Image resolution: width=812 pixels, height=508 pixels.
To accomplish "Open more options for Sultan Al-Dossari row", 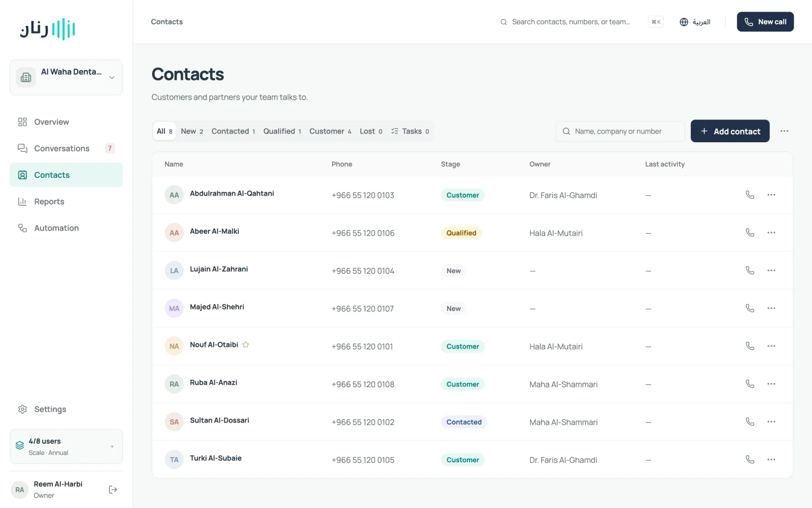I will click(771, 422).
